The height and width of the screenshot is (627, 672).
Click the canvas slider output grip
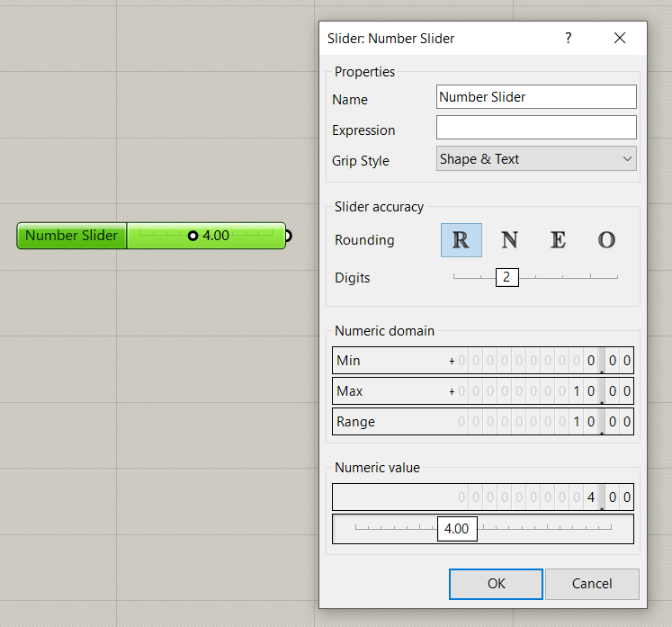[288, 236]
